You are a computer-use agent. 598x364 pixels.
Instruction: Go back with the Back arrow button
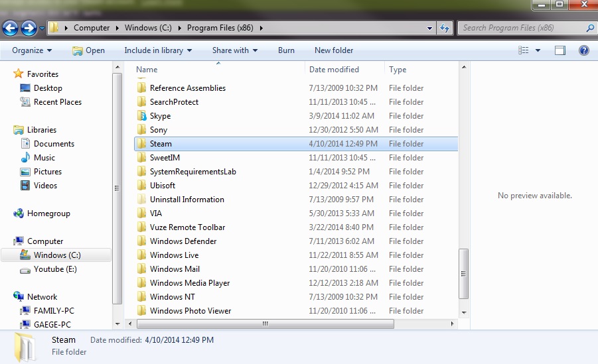(11, 28)
